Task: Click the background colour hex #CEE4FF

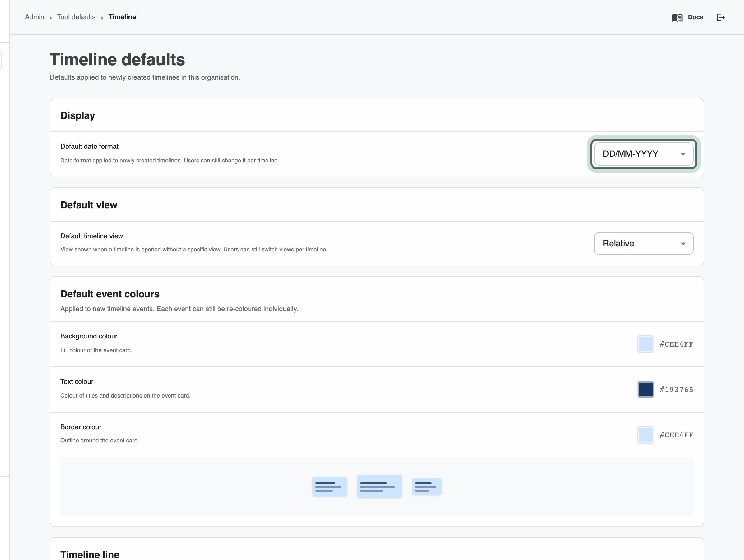Action: click(676, 344)
